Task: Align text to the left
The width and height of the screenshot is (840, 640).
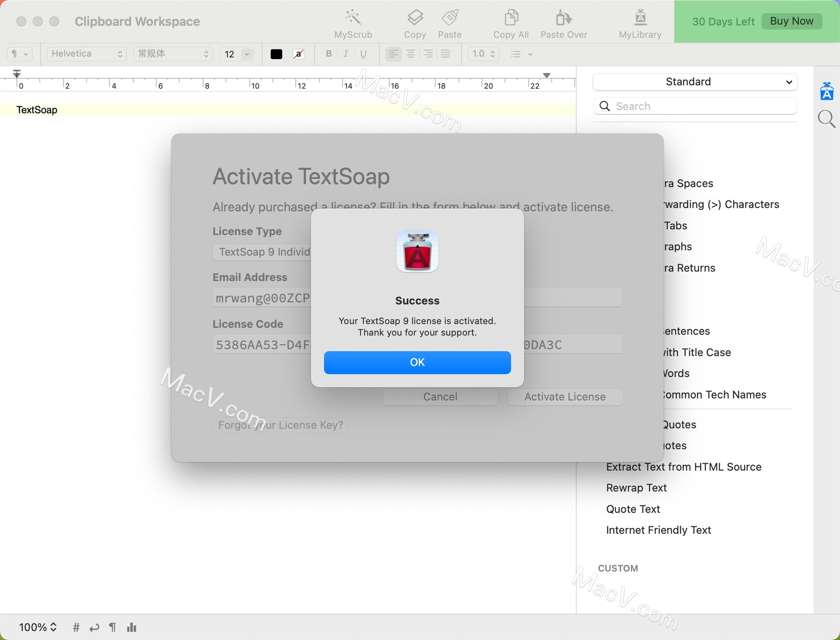Action: [x=393, y=54]
